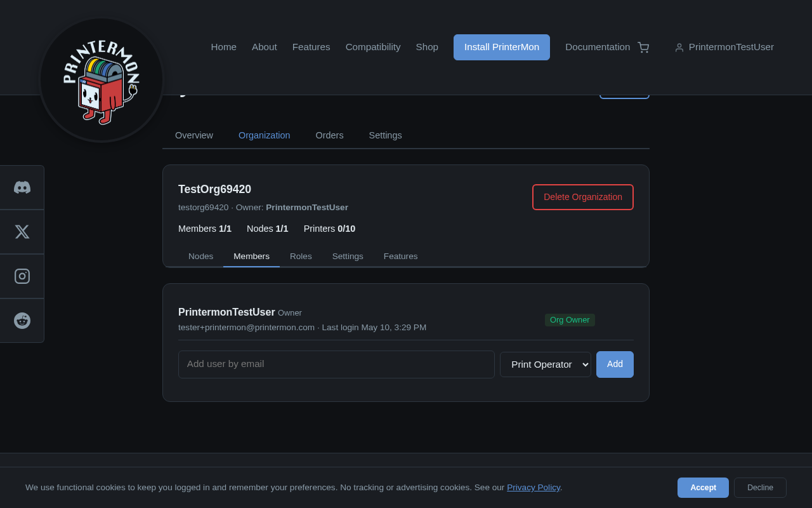
Task: Open PrintermonTestUser account menu
Action: click(x=724, y=47)
